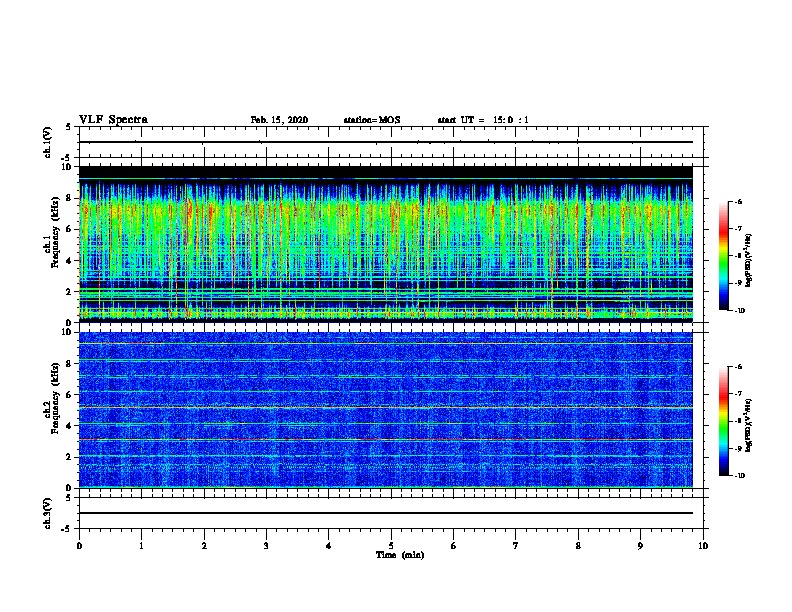The height and width of the screenshot is (612, 792).
Task: Click time axis tick label "8"
Action: pyautogui.click(x=578, y=545)
